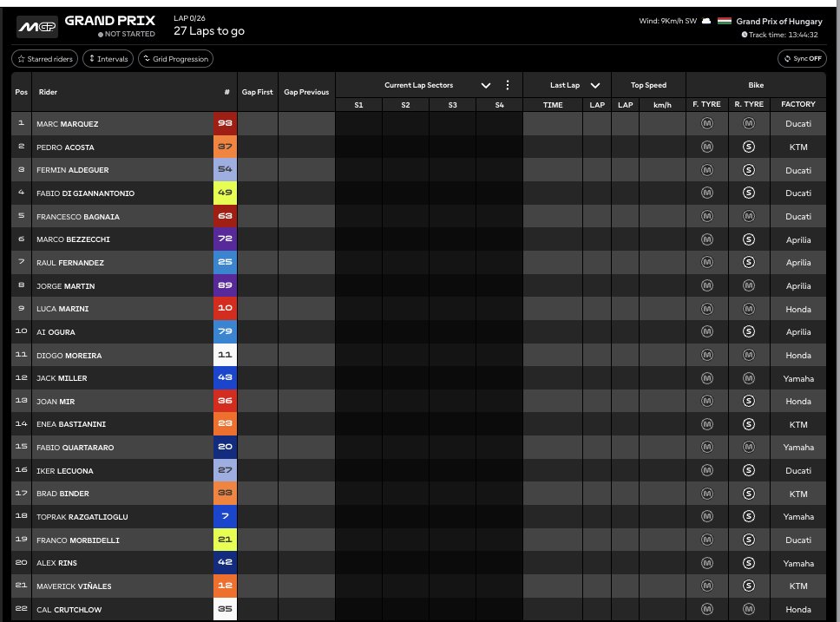The image size is (840, 622).
Task: Click the MotoGP logo icon
Action: [37, 27]
